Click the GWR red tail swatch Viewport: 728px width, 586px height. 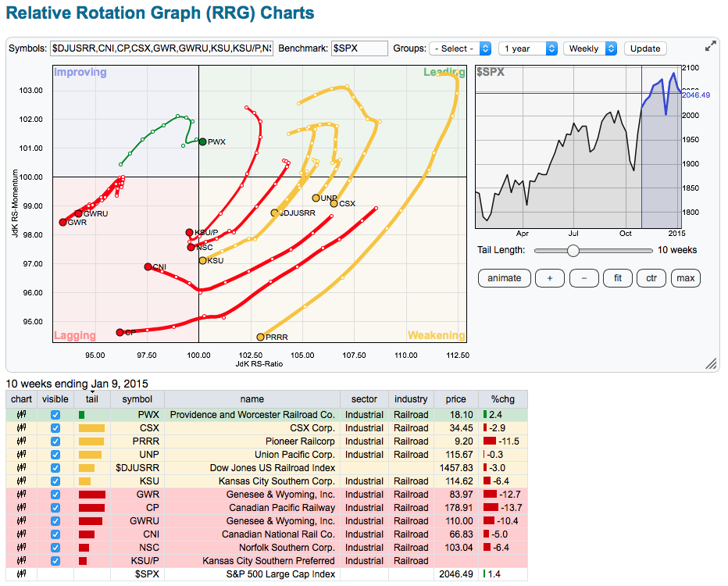click(x=92, y=494)
